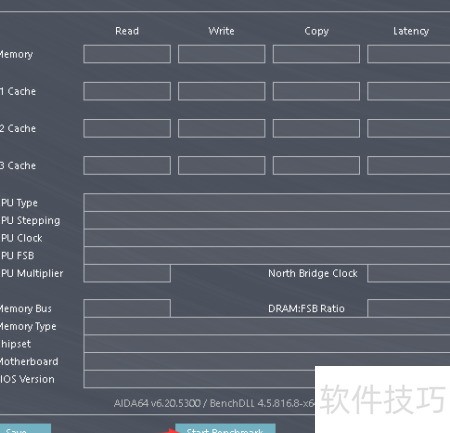Click the Memory Bus value box
This screenshot has width=450, height=433.
127,308
